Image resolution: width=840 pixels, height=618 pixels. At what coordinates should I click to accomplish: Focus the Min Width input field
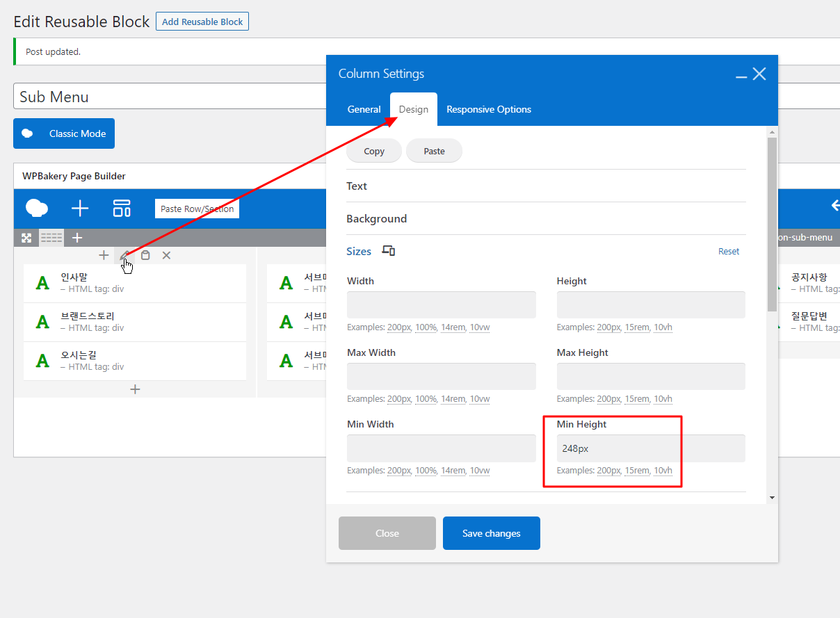coord(442,448)
